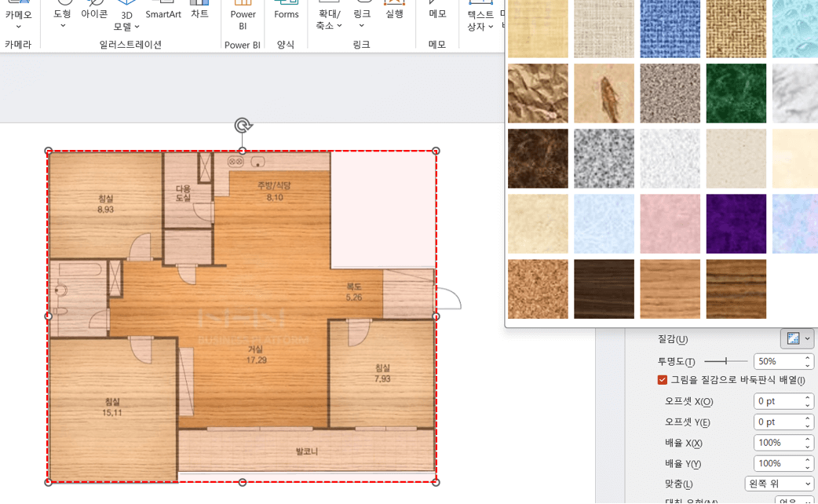
Task: Open the 도형 (Shapes) gallery
Action: (63, 16)
